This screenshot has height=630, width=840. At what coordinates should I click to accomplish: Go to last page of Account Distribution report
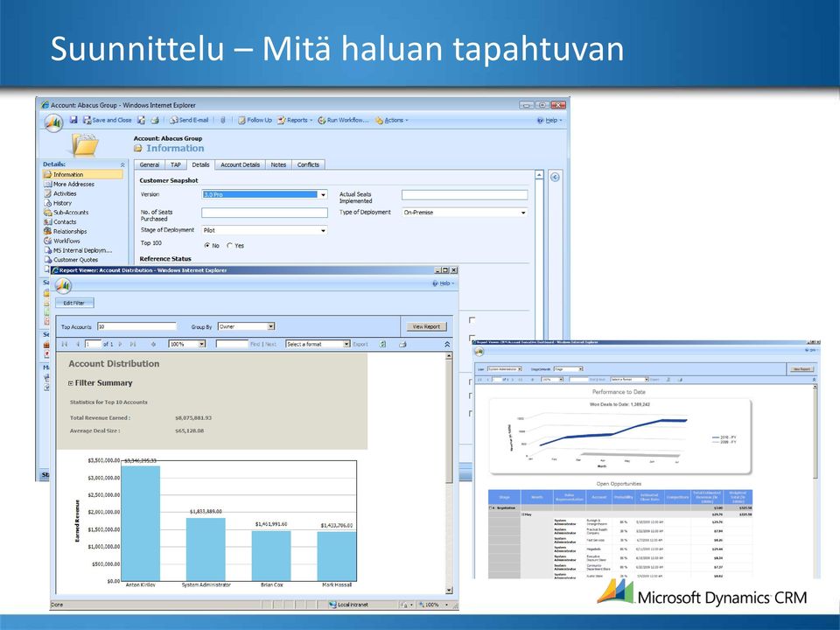coord(133,344)
